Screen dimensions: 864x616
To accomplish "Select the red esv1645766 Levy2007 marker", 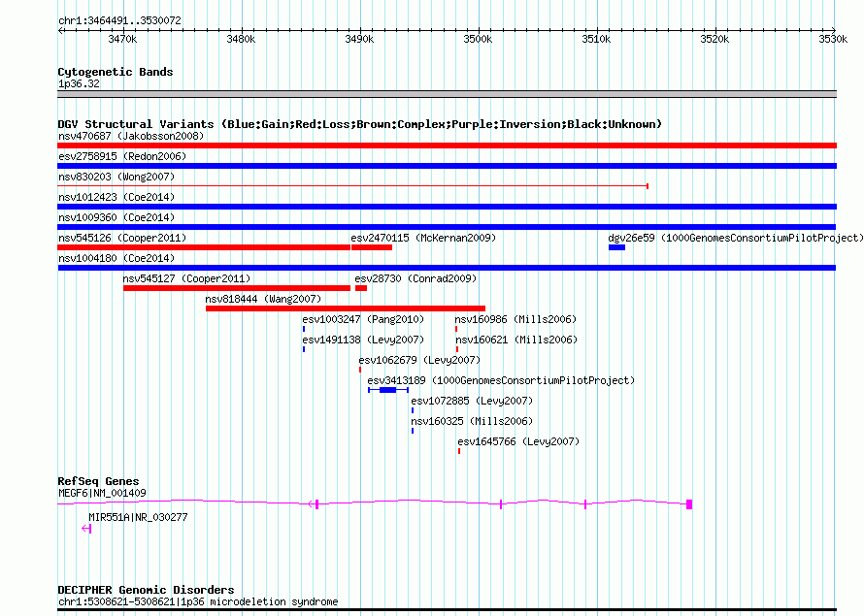I will (x=459, y=451).
